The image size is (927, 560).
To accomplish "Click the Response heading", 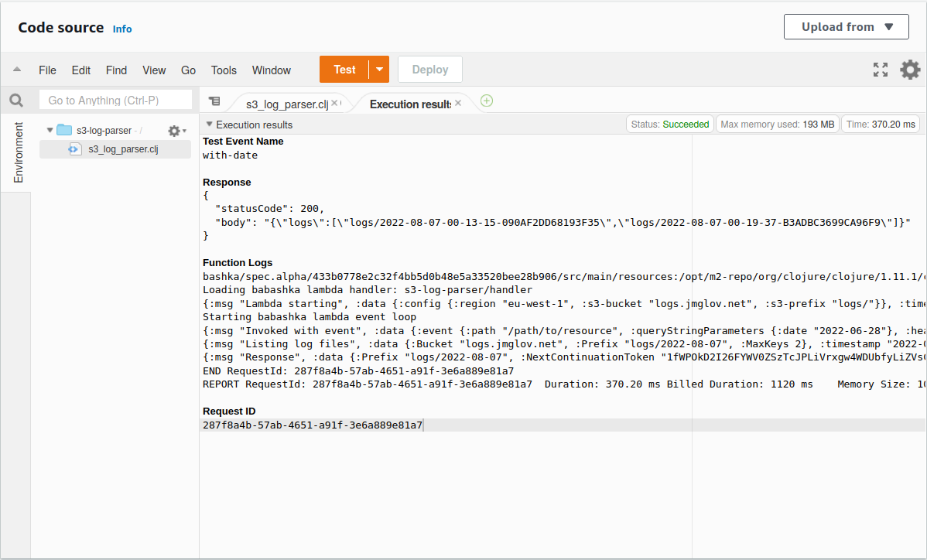I will pyautogui.click(x=227, y=183).
